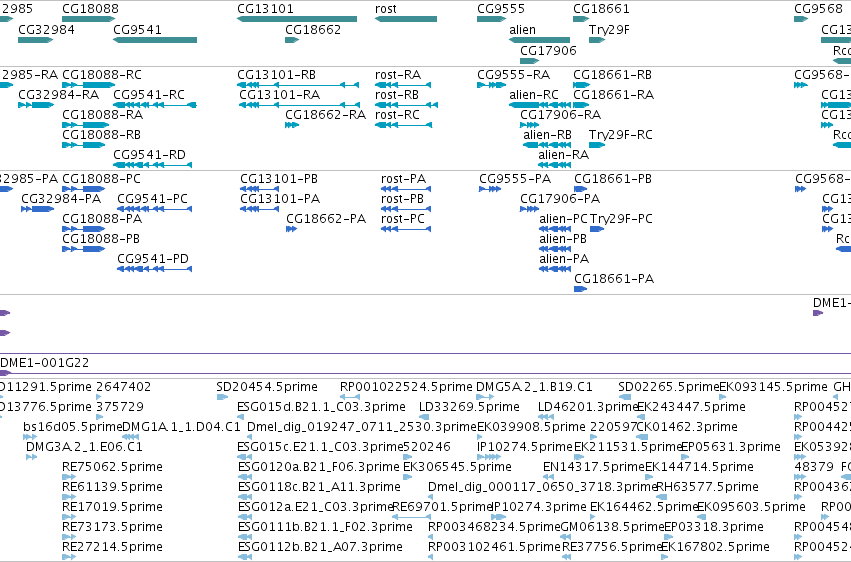Select the CG9541 gene bar
The height and width of the screenshot is (562, 851).
[155, 40]
